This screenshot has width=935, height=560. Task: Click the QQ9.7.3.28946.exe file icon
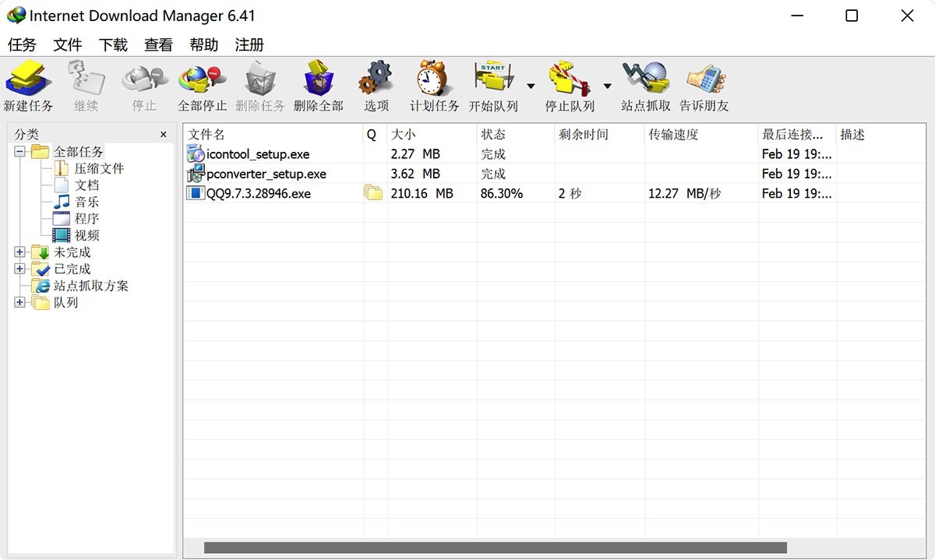click(x=196, y=193)
